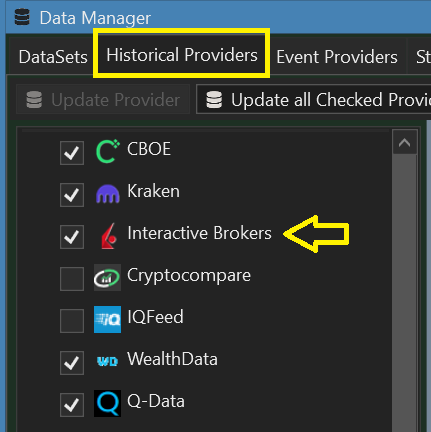Switch to the DataSets tab
Viewport: 431px width, 432px height.
tap(53, 57)
